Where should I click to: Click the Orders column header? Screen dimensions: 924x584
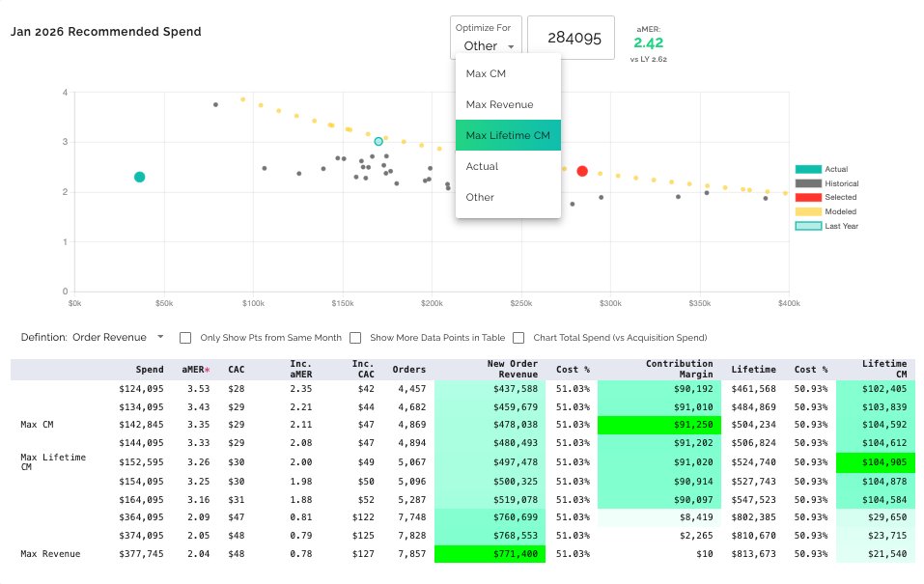coord(409,370)
